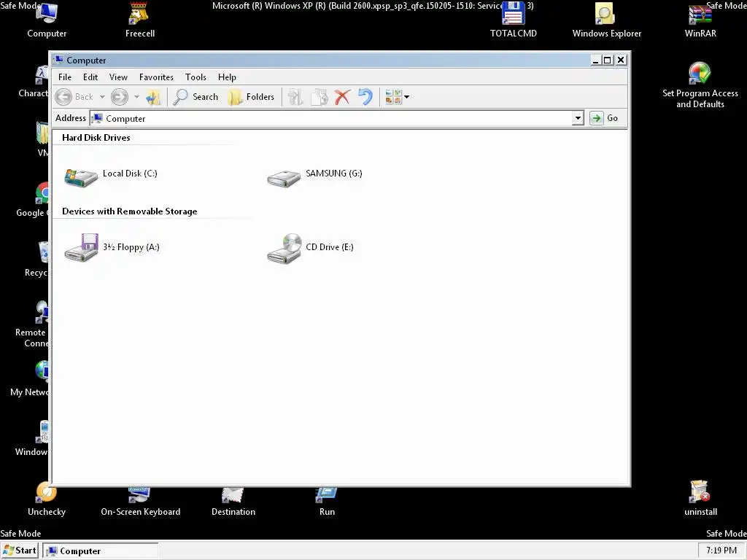The image size is (747, 560).
Task: Click the Back navigation button
Action: (x=75, y=97)
